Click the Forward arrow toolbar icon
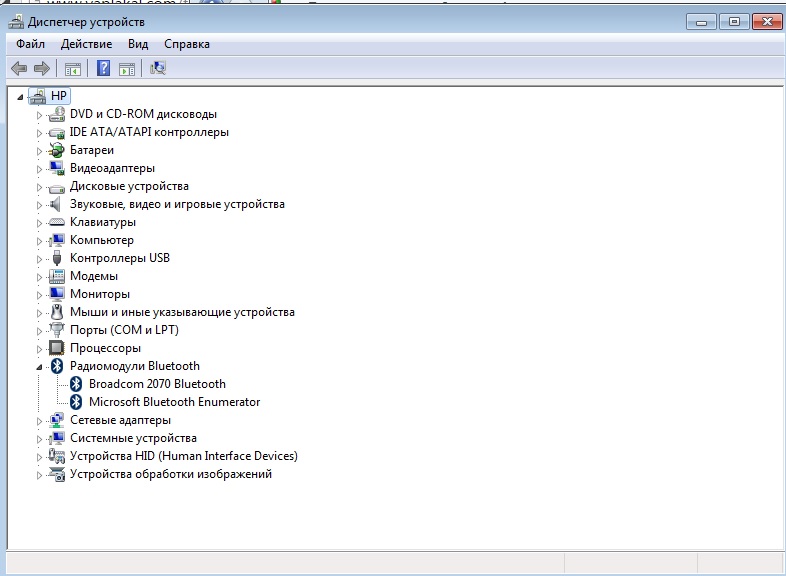Viewport: 786px width, 576px height. (x=42, y=69)
